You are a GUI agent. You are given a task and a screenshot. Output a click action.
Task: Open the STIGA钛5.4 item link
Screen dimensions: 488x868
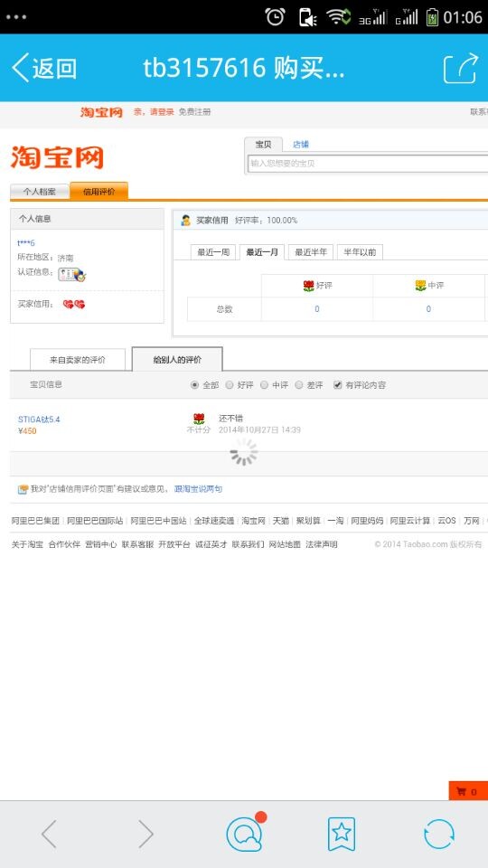[39, 419]
